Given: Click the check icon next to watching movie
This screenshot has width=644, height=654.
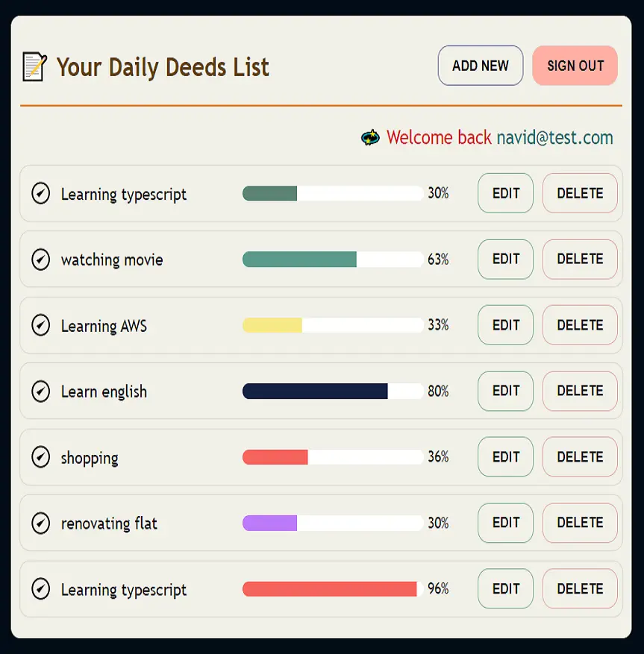Looking at the screenshot, I should (41, 260).
